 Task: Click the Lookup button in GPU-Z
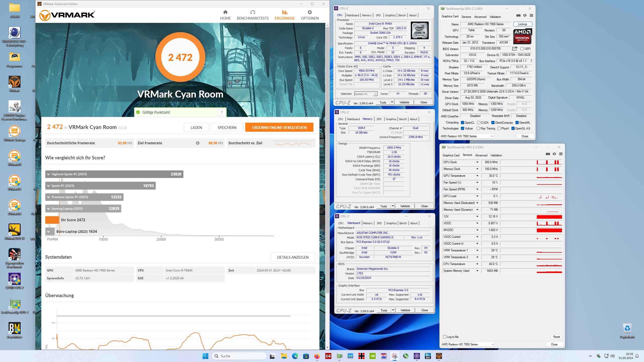point(522,24)
